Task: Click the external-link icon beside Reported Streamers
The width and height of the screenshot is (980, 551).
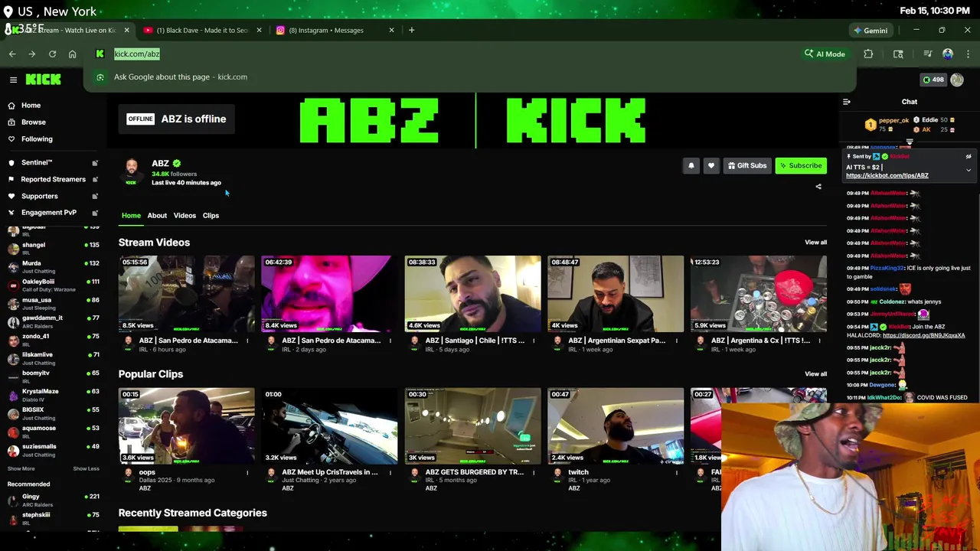Action: point(95,180)
